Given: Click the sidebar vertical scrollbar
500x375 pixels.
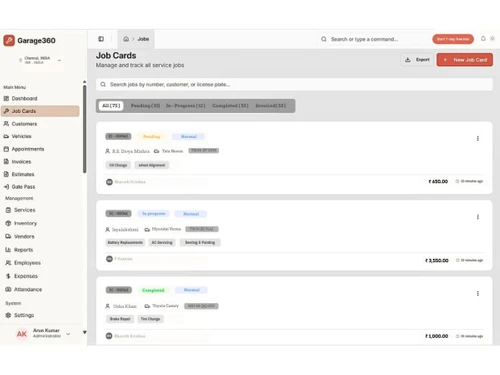Looking at the screenshot, I should tap(85, 129).
